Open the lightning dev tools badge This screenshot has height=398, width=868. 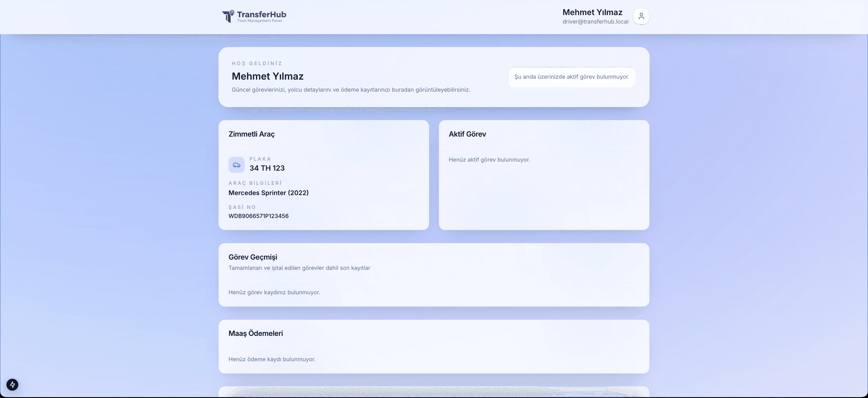[x=12, y=384]
